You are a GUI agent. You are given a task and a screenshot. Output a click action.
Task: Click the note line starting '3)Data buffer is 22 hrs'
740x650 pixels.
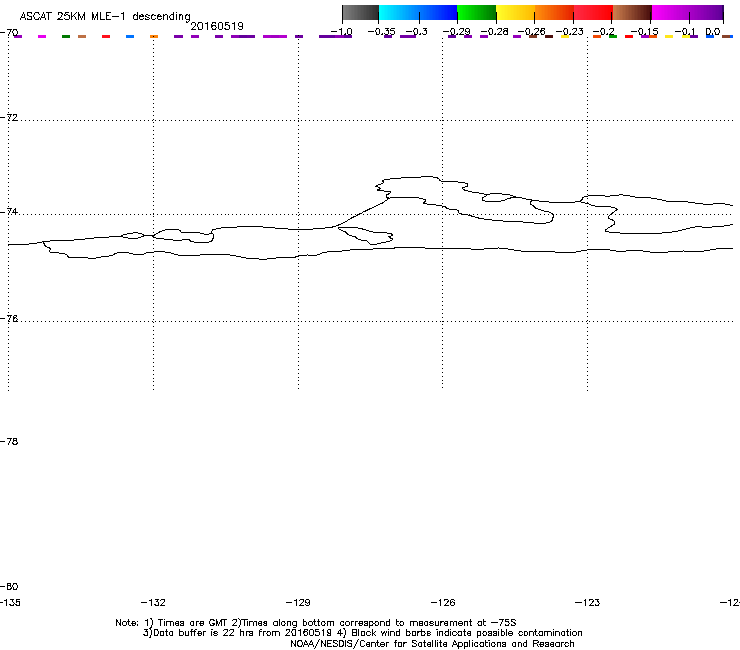point(362,633)
